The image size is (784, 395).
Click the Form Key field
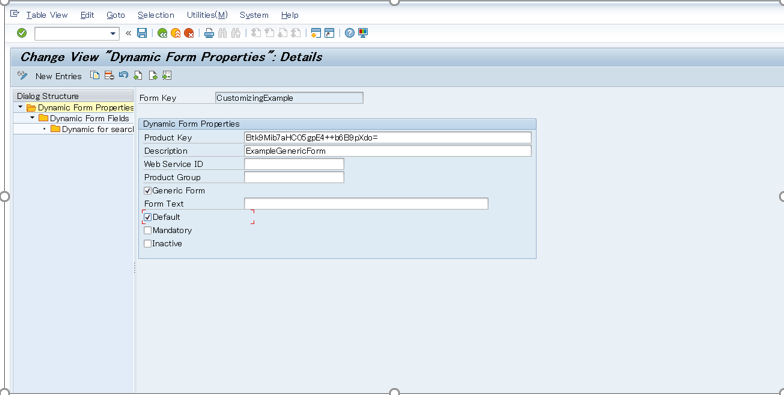pos(289,98)
